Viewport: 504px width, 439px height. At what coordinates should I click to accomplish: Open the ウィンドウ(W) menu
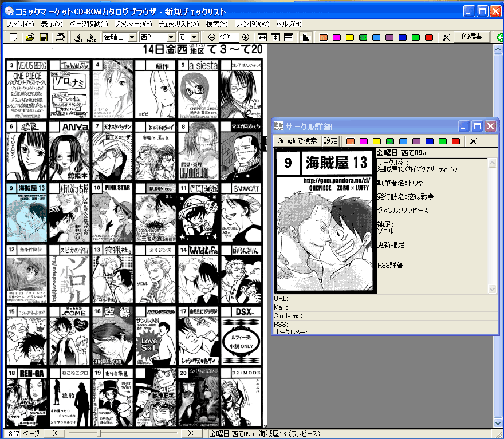pos(251,24)
